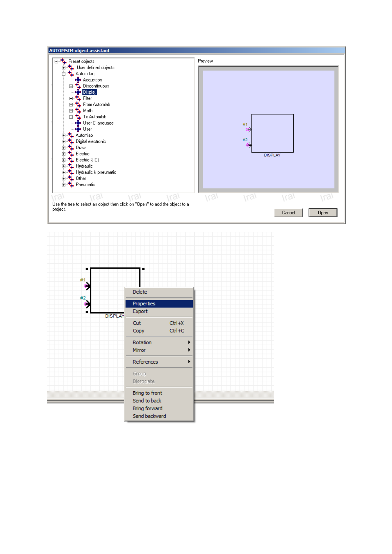The height and width of the screenshot is (554, 392).
Task: Expand the To Automlab node
Action: click(x=71, y=117)
